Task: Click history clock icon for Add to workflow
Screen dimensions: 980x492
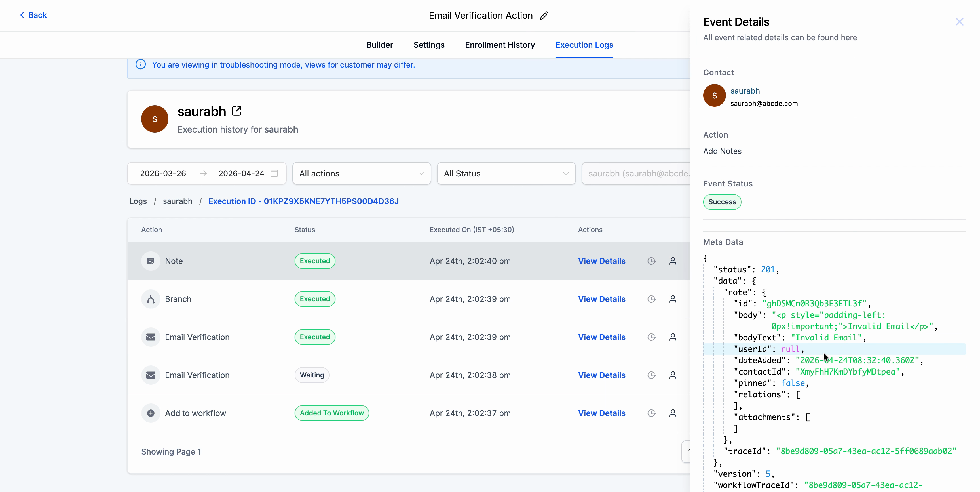Action: (651, 413)
